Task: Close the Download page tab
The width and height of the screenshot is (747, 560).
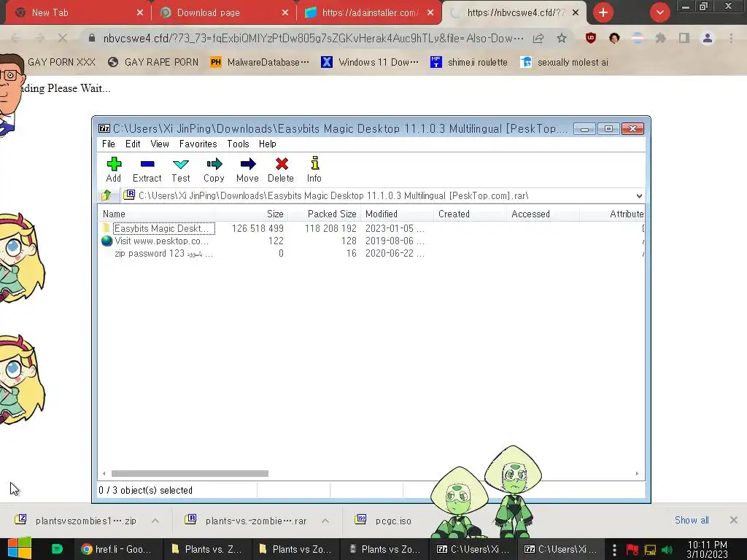Action: (x=285, y=12)
